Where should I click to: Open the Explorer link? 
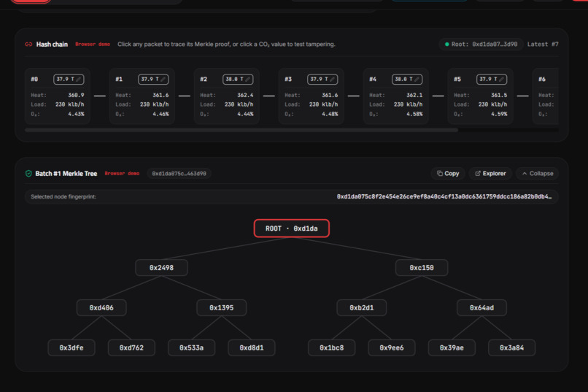coord(490,173)
